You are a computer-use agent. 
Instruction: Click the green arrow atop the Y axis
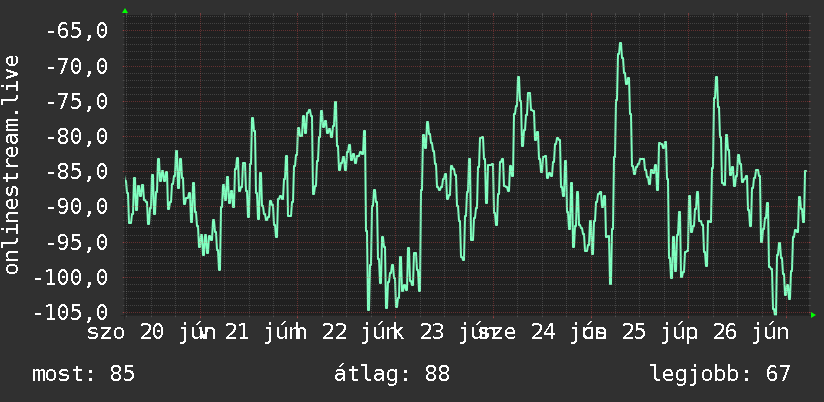coord(125,11)
